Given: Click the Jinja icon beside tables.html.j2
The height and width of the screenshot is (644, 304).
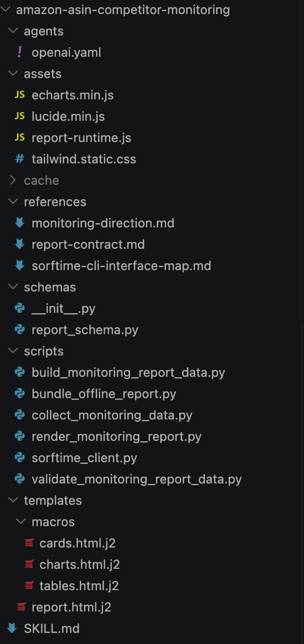Looking at the screenshot, I should tap(29, 586).
